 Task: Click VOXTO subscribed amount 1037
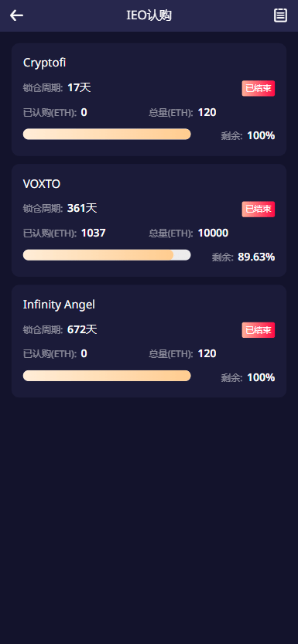[94, 233]
